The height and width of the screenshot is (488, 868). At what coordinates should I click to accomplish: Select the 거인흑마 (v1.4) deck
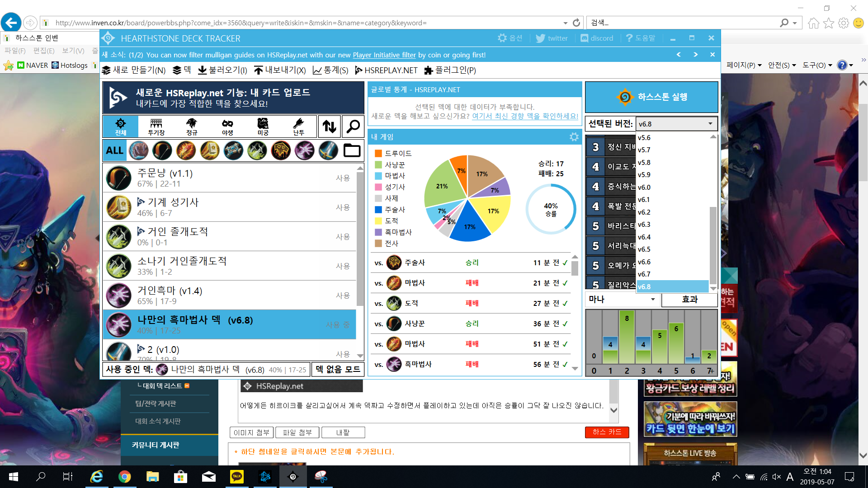tap(229, 295)
